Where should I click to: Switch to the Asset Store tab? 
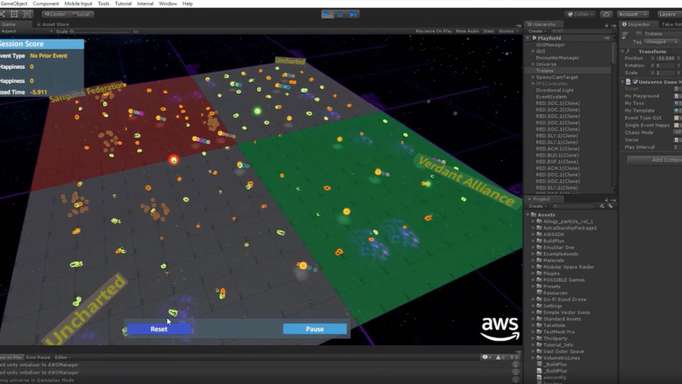point(53,25)
